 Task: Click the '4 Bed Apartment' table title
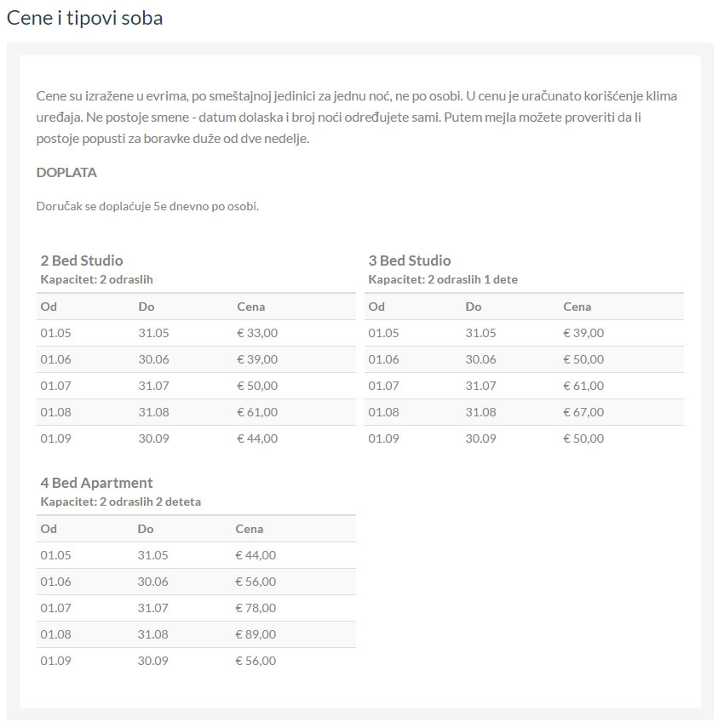tap(96, 483)
